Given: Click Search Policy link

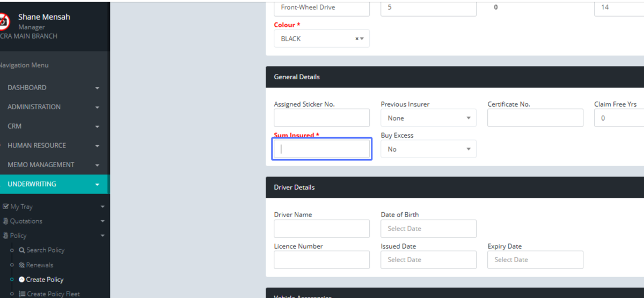Looking at the screenshot, I should [45, 250].
